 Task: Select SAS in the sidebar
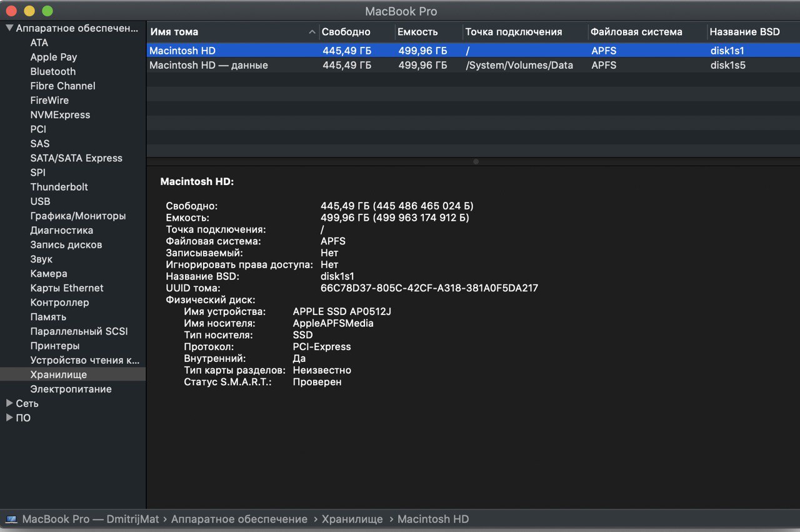[x=40, y=143]
